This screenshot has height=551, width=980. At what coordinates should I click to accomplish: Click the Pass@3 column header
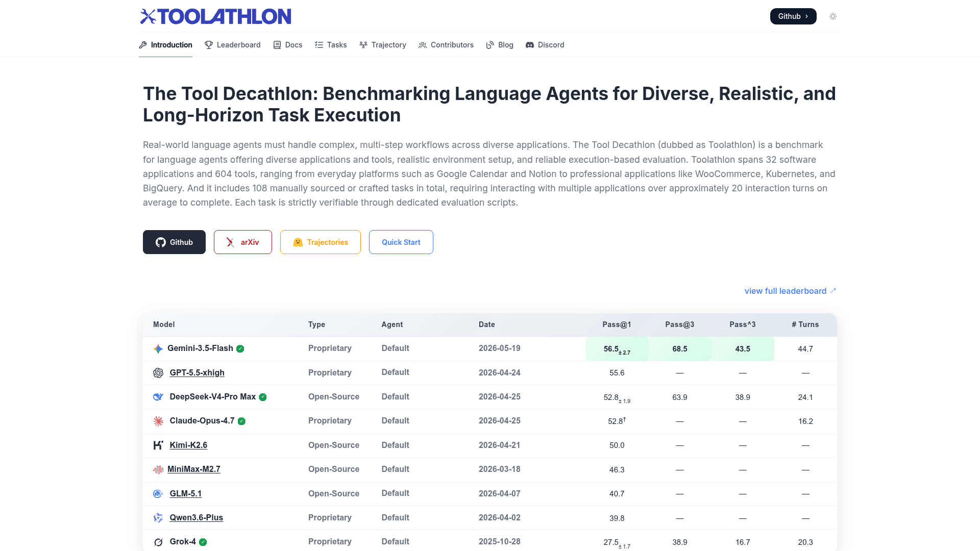coord(680,324)
